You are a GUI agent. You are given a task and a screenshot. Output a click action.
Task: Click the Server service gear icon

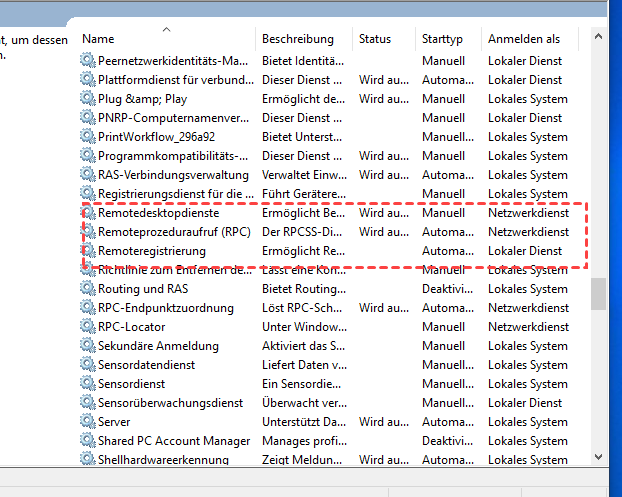coord(88,422)
